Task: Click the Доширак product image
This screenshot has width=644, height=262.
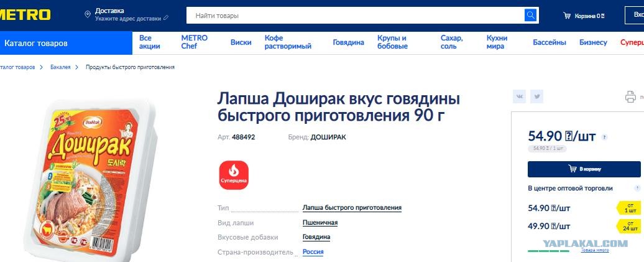Action: coord(91,179)
